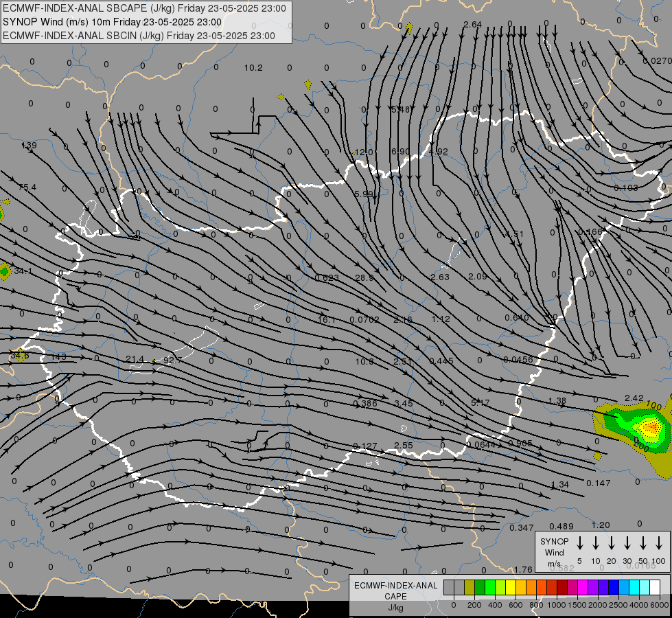The image size is (672, 618).
Task: Click the ECMWF-INDEX-ANAL legend label
Action: pyautogui.click(x=395, y=586)
